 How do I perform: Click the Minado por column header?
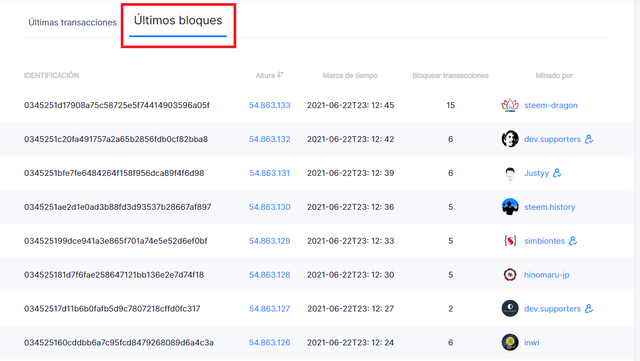pyautogui.click(x=554, y=76)
